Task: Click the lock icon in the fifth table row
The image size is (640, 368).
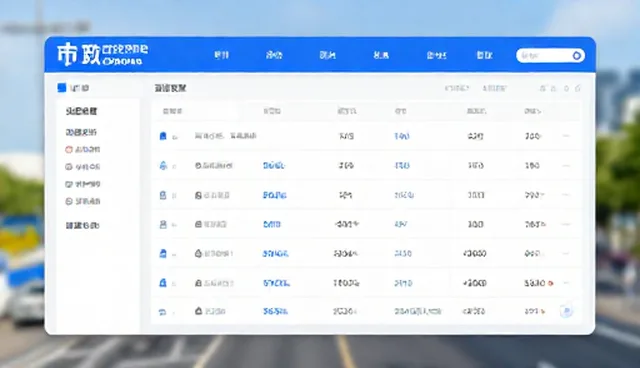Action: (x=198, y=253)
